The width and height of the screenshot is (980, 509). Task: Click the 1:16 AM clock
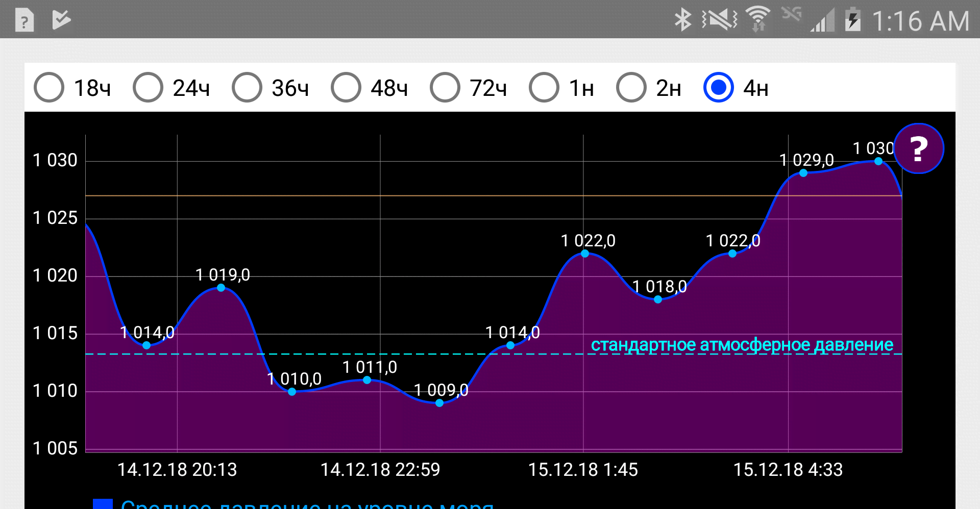click(921, 21)
